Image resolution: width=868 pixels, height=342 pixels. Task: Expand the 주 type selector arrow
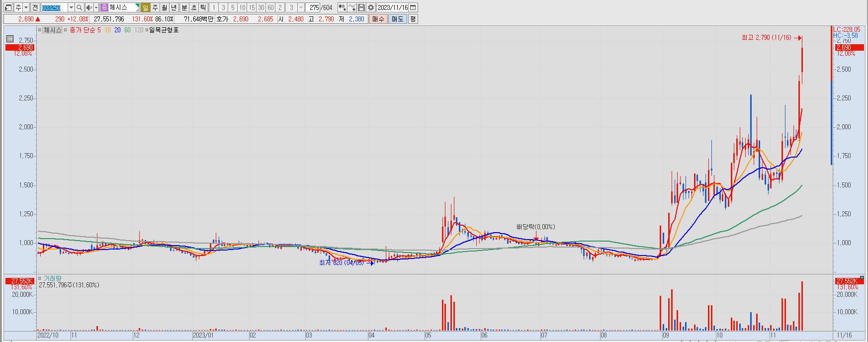pyautogui.click(x=26, y=7)
